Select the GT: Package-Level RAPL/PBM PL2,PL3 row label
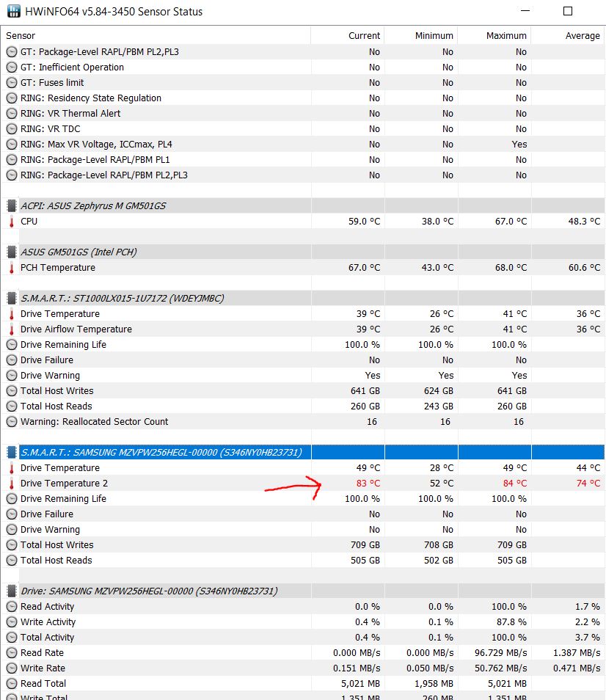The image size is (606, 700). [100, 52]
